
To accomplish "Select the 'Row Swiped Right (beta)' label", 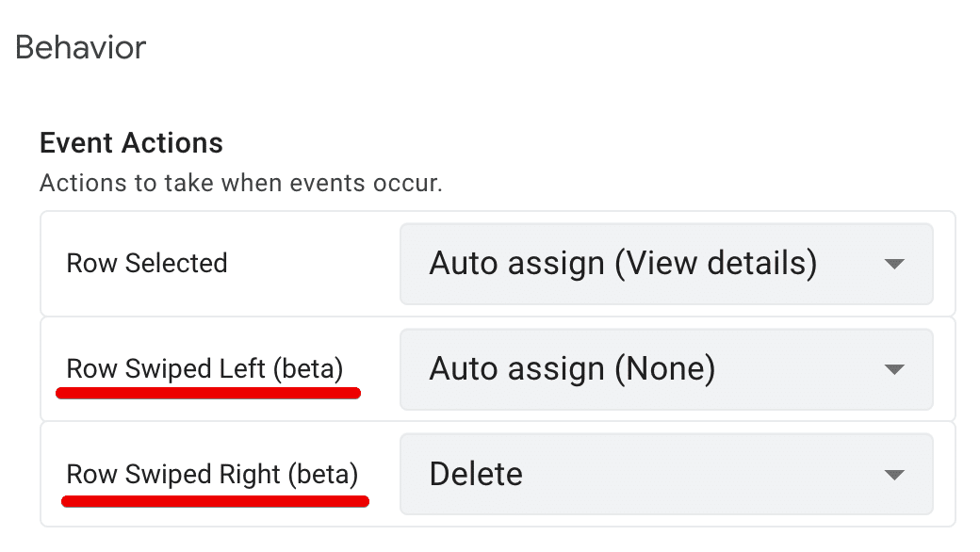I will coord(212,474).
